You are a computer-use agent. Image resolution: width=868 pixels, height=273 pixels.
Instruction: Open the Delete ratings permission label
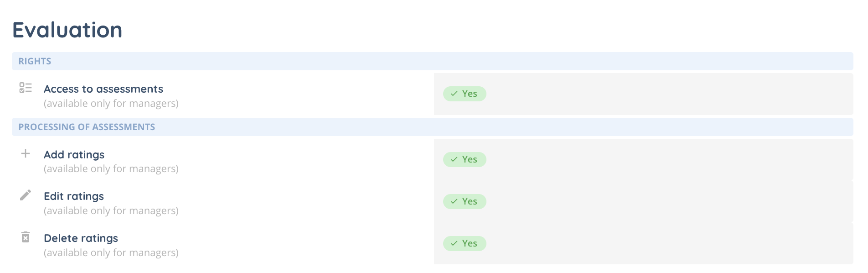[81, 238]
